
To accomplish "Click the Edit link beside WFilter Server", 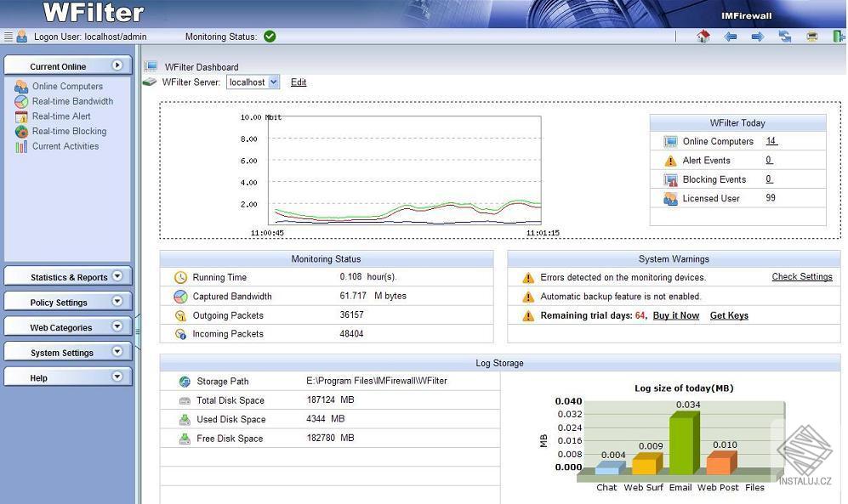I will 299,82.
